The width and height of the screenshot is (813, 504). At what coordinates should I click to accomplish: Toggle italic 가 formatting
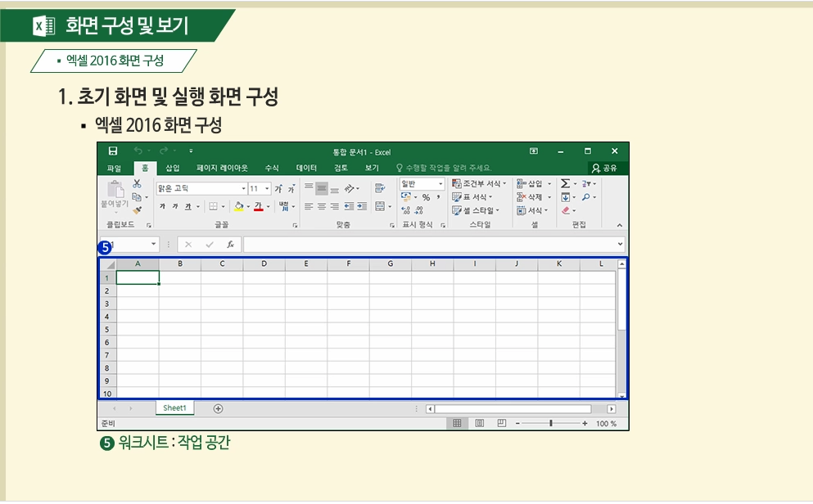pyautogui.click(x=175, y=206)
